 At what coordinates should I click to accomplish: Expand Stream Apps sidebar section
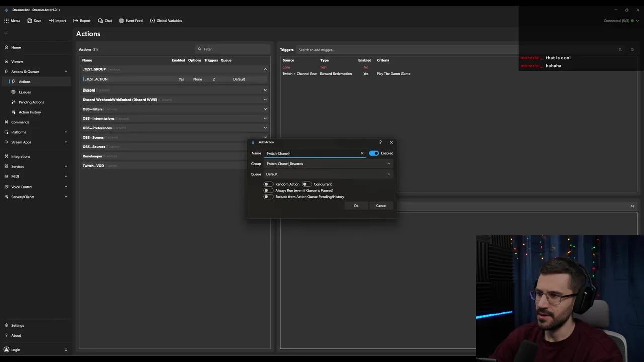[x=66, y=142]
